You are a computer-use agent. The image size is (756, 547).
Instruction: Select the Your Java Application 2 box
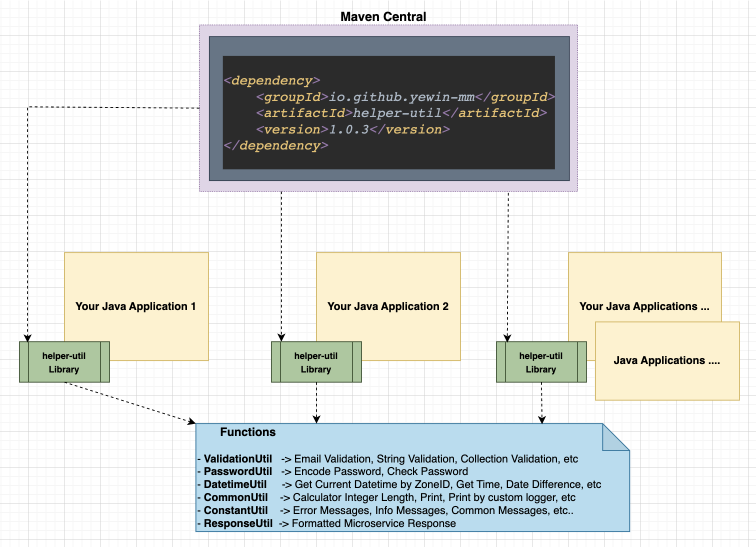point(388,306)
